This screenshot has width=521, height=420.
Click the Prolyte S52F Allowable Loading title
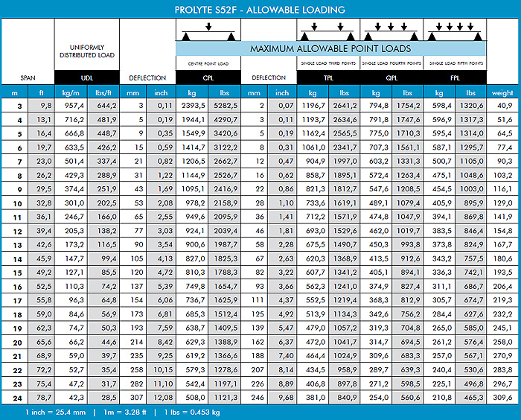[260, 9]
